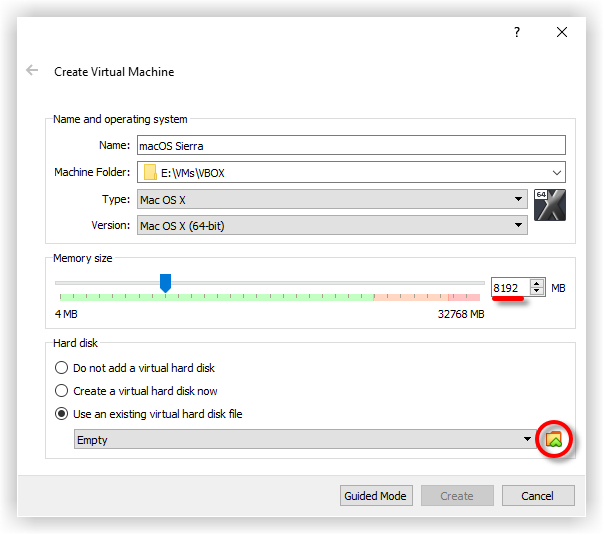Screen dimensions: 604x535
Task: Click the memory value field showing 8192
Action: (x=509, y=288)
